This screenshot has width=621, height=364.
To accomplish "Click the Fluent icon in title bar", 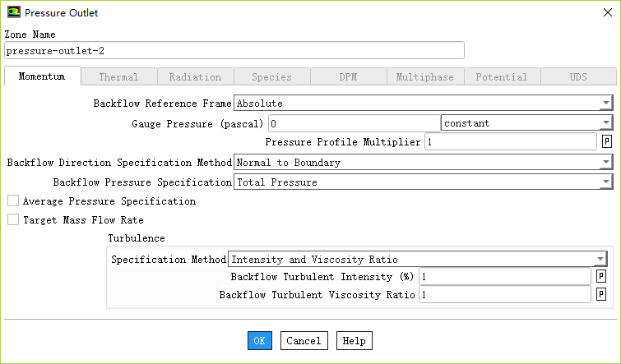I will coord(14,13).
